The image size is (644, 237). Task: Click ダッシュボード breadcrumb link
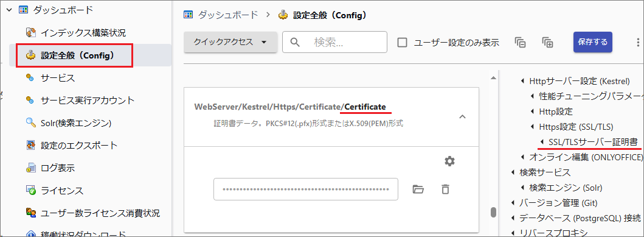[x=228, y=15]
